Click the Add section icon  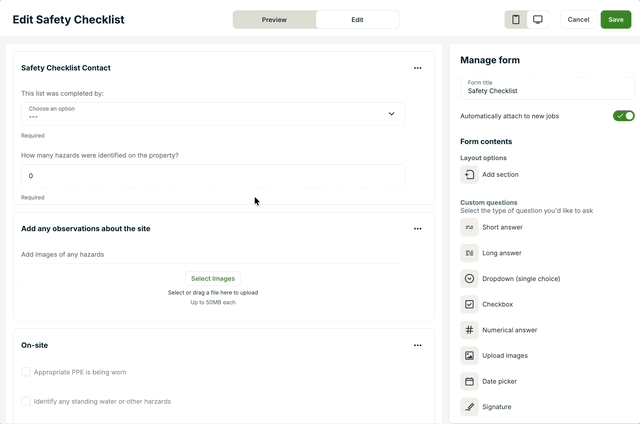point(470,175)
